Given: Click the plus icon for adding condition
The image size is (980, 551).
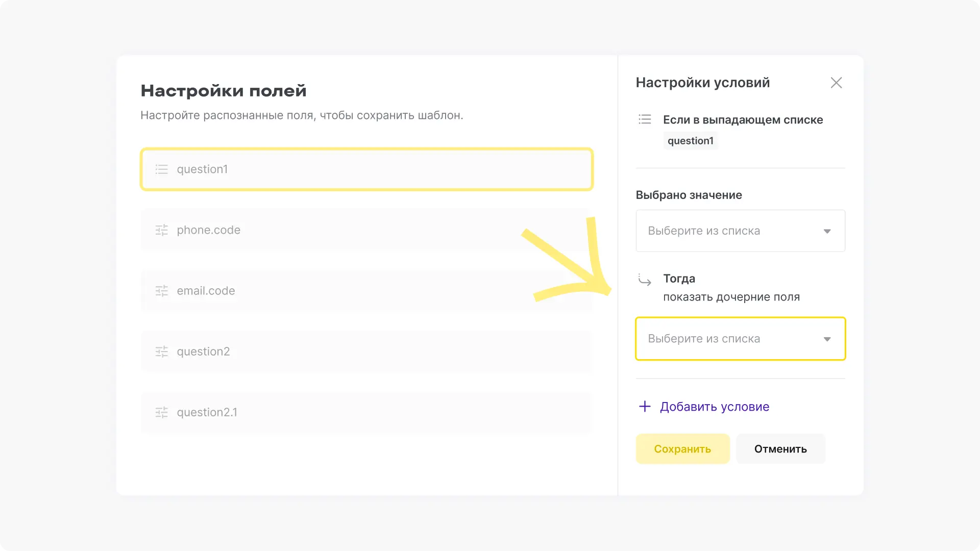Looking at the screenshot, I should click(645, 407).
